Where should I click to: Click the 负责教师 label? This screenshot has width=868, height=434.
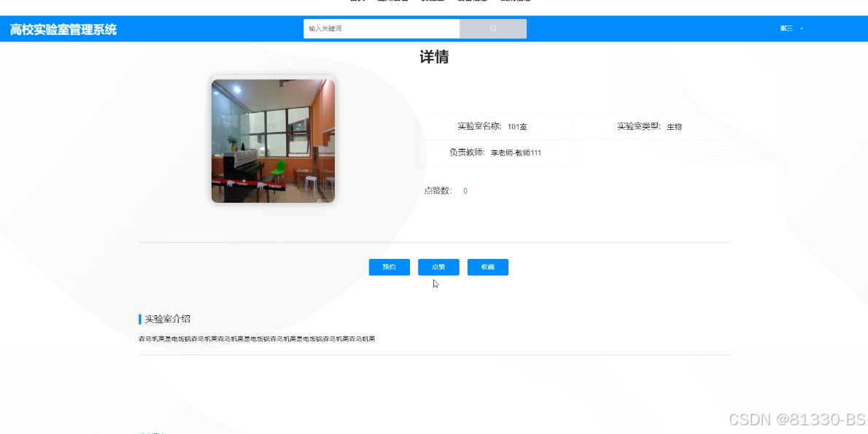pos(468,152)
